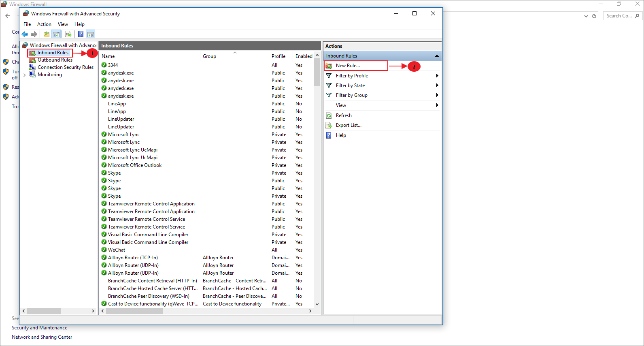Viewport: 644px width, 346px height.
Task: Click the Filter by State funnel icon
Action: 329,85
